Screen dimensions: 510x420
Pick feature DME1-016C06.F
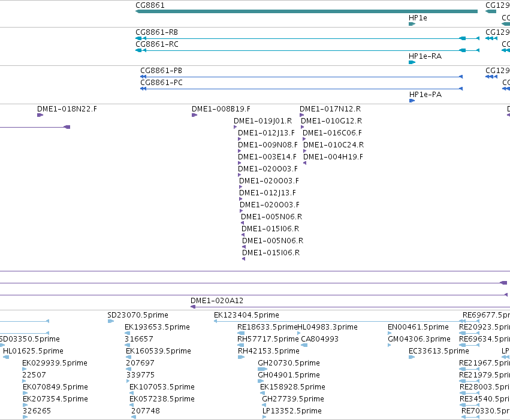pyautogui.click(x=332, y=133)
